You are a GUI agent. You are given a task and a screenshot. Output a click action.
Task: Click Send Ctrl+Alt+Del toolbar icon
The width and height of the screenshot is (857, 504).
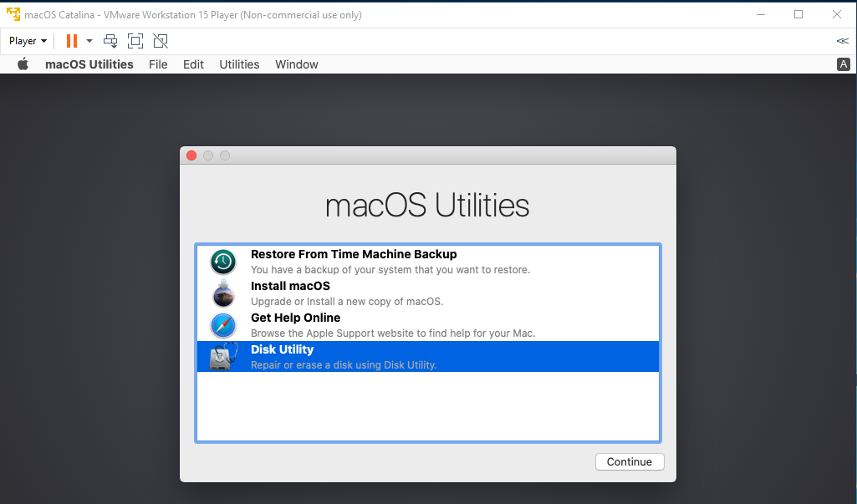(x=110, y=41)
